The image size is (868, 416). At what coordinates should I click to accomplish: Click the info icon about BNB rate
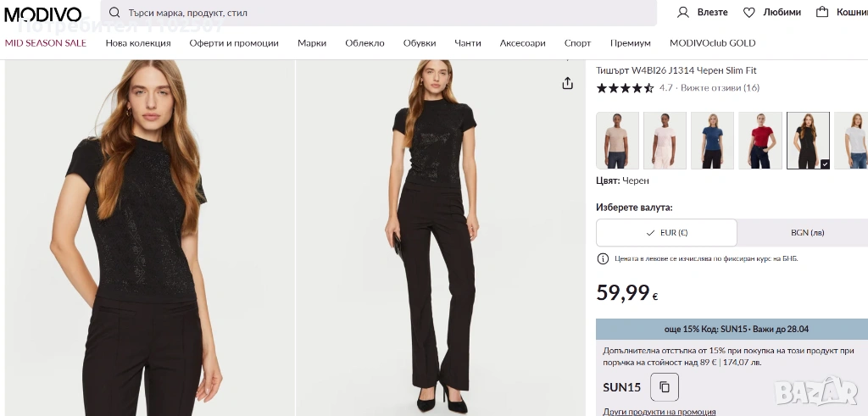603,258
